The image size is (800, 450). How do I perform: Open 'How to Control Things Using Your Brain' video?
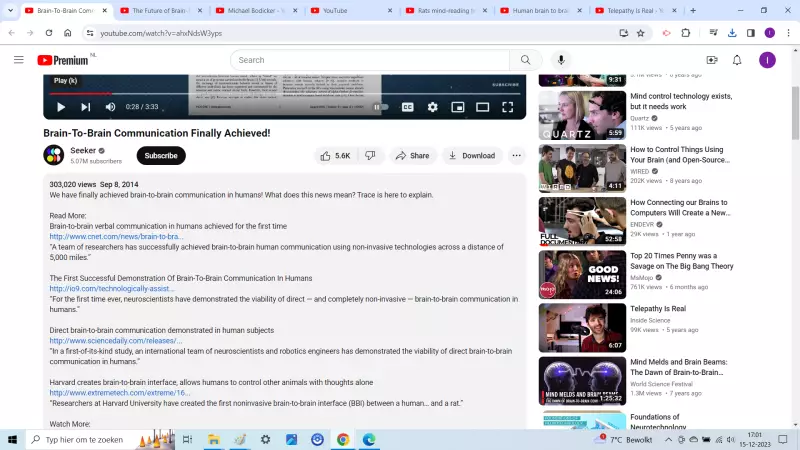(680, 155)
